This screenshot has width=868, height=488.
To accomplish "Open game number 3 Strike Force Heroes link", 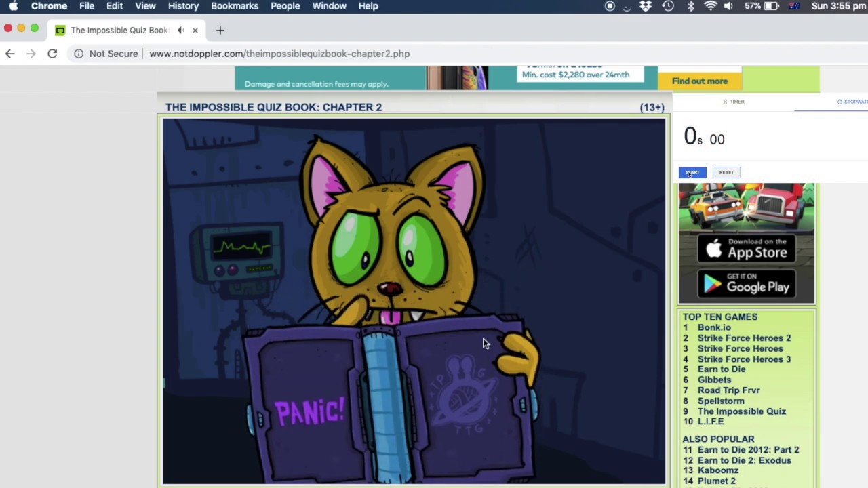I will [740, 348].
